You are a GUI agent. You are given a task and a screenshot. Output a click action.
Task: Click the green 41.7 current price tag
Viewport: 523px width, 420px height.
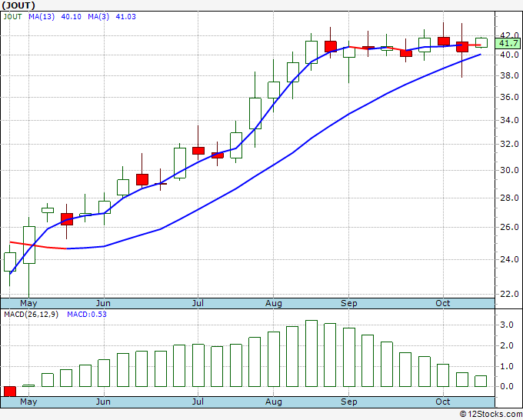(x=508, y=45)
